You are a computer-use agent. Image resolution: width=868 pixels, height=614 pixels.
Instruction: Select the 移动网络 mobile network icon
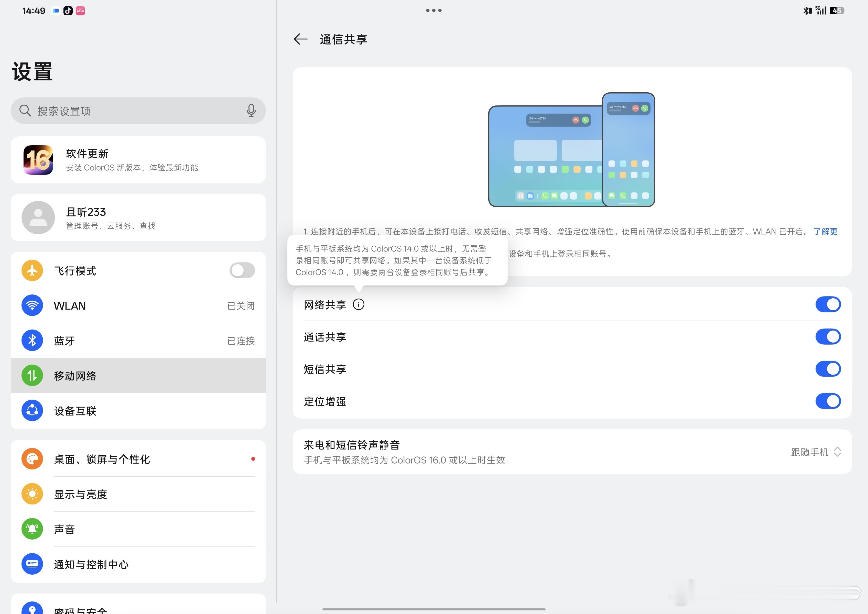click(32, 375)
